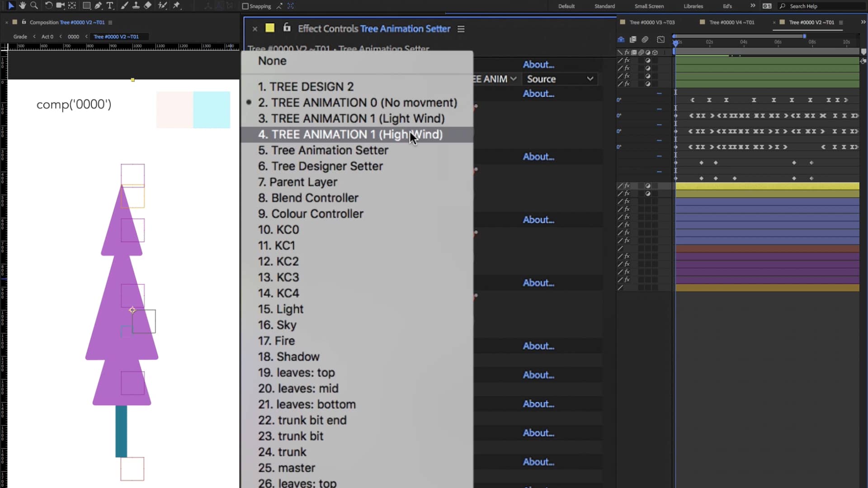Switch to the Tree #0000 V4 ~T01 tab

731,22
